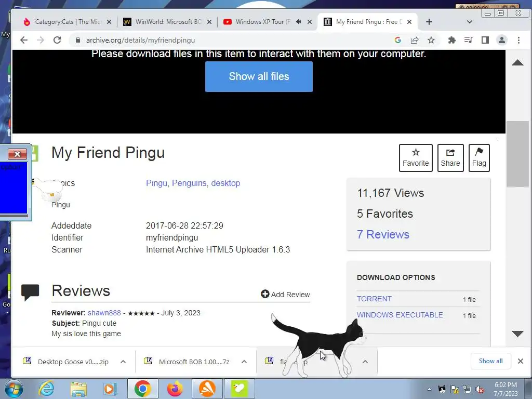532x399 pixels.
Task: Launch Internet Explorer from taskbar
Action: pyautogui.click(x=46, y=389)
